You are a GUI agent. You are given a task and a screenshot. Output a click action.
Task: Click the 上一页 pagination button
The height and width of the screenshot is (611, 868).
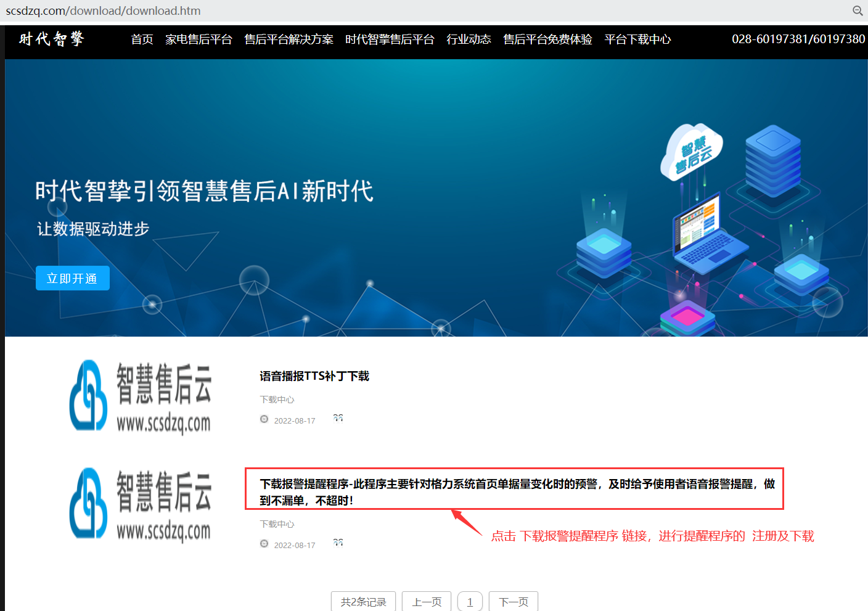click(x=427, y=602)
